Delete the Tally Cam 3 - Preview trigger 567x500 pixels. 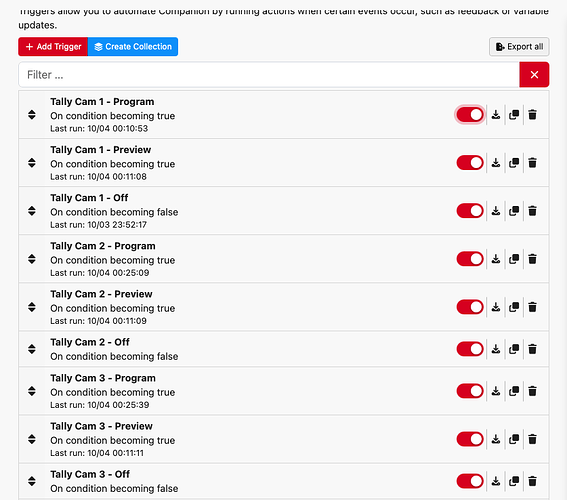(x=532, y=439)
